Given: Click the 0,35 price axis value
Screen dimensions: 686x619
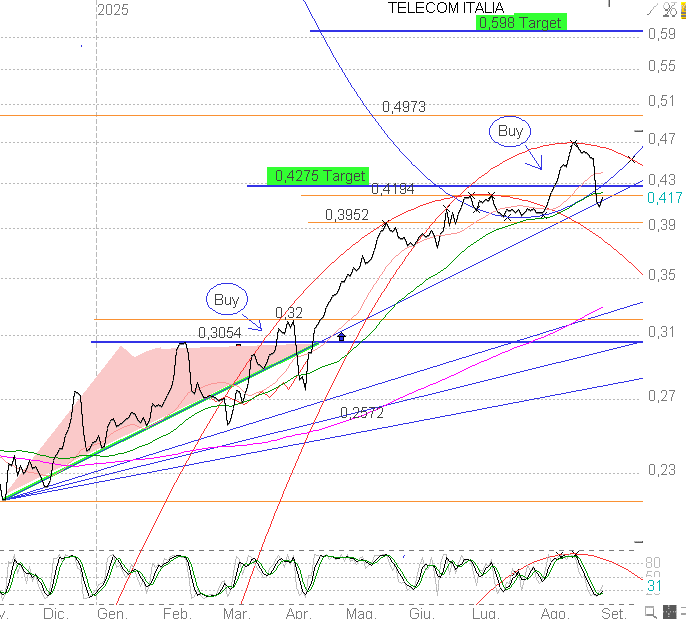Looking at the screenshot, I should 662,275.
